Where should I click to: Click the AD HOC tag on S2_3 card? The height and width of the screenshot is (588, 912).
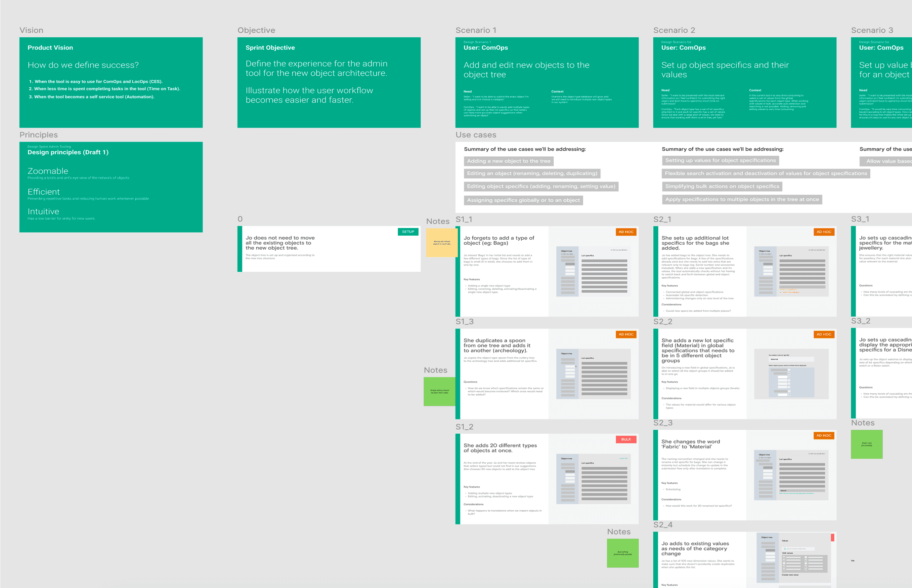point(823,436)
